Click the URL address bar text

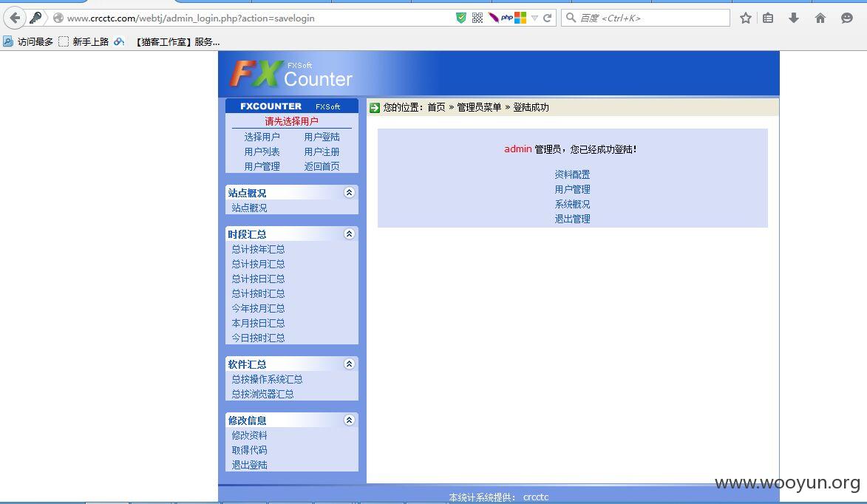[x=191, y=18]
